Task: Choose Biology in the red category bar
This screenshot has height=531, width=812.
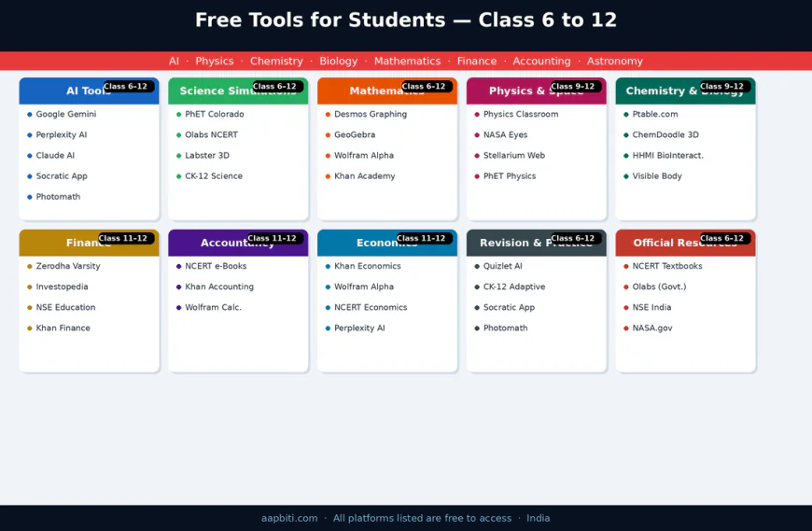Action: pyautogui.click(x=339, y=61)
